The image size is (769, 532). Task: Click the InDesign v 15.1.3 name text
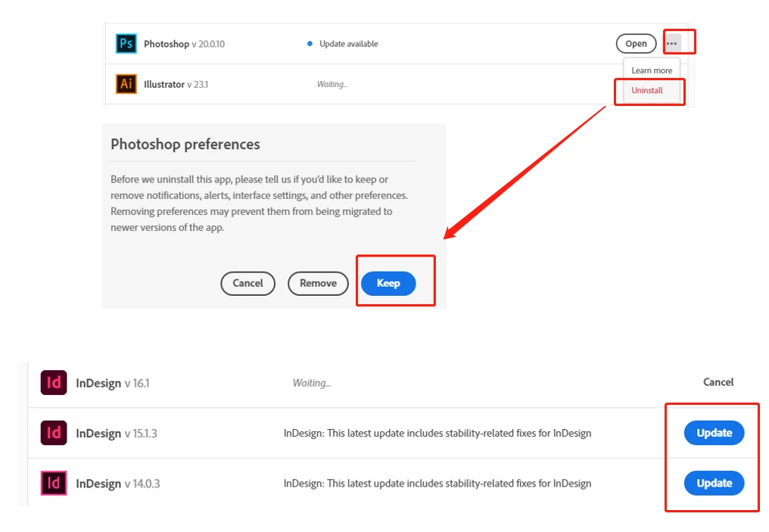tap(117, 434)
